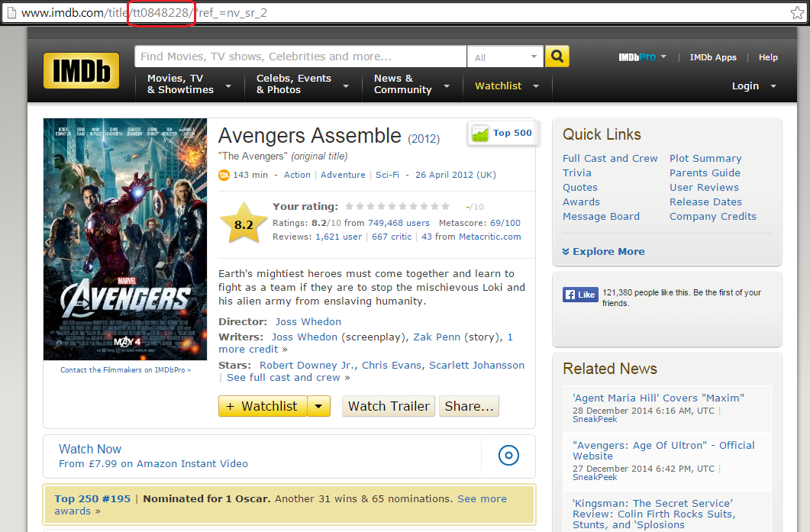Click the 749,468 users ratings link
Viewport: 810px width, 532px height.
pos(399,223)
